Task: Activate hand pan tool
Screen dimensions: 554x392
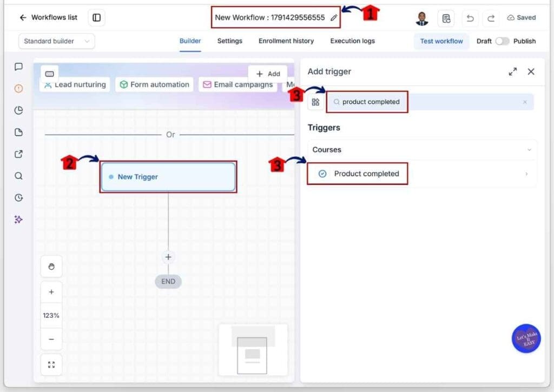Action: [x=51, y=267]
